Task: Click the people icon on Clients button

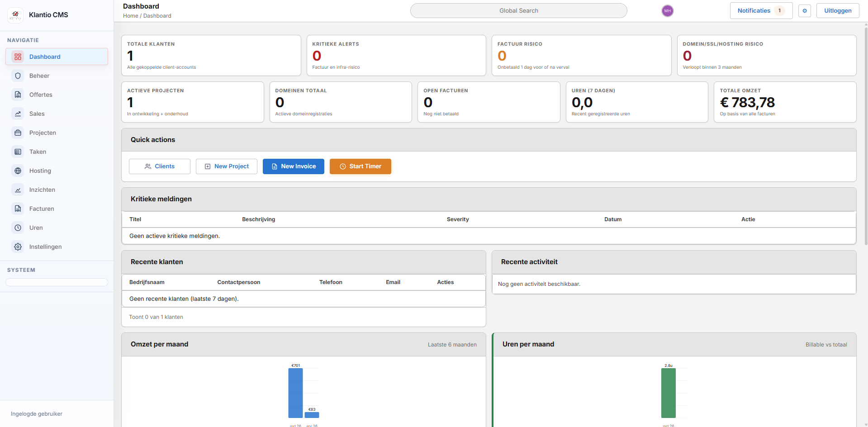Action: (148, 166)
